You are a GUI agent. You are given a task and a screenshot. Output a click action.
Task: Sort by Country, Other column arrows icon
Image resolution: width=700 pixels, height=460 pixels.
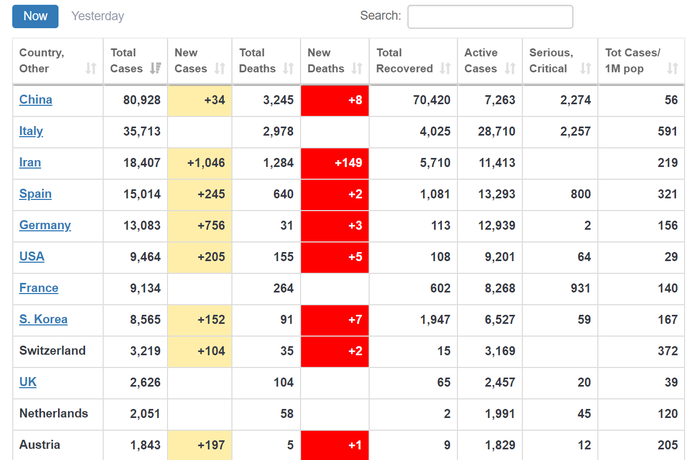tap(91, 69)
